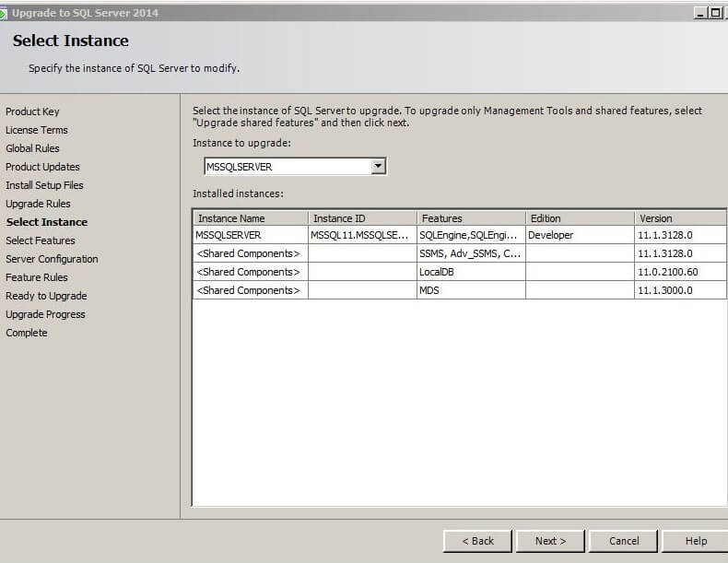The height and width of the screenshot is (563, 728).
Task: Select the Complete step
Action: coord(27,333)
